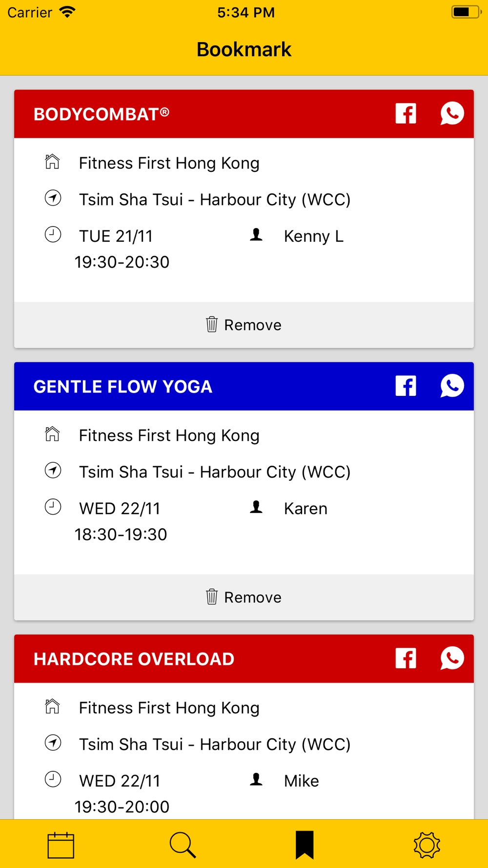Share BODYCOMBAT class via WhatsApp
The height and width of the screenshot is (868, 488).
point(452,114)
